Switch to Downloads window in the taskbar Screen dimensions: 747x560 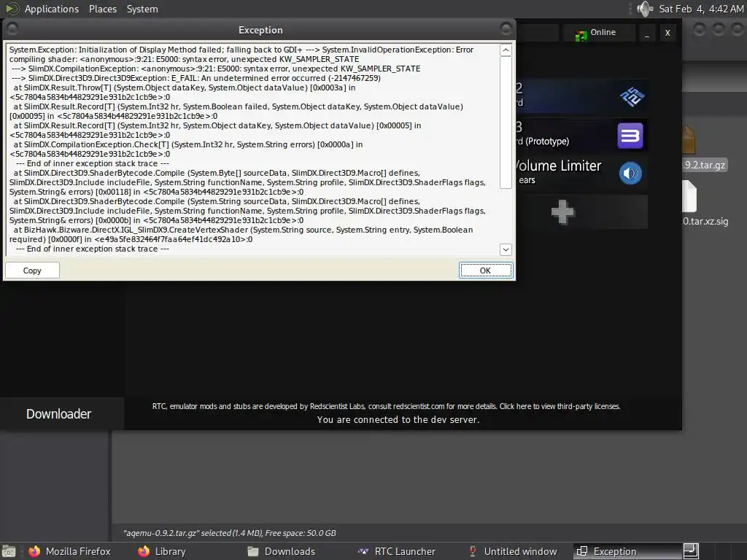click(281, 551)
